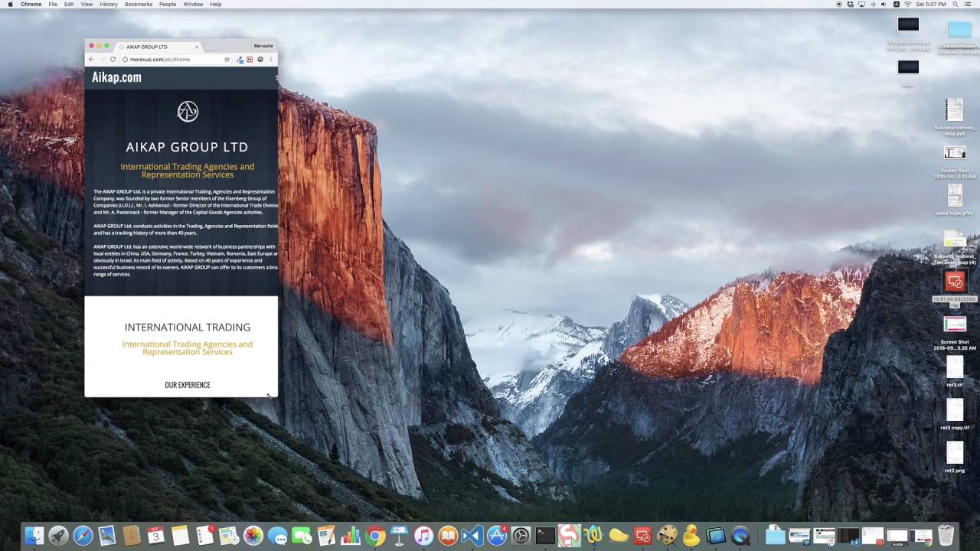Open System Preferences from the Dock

[x=521, y=536]
